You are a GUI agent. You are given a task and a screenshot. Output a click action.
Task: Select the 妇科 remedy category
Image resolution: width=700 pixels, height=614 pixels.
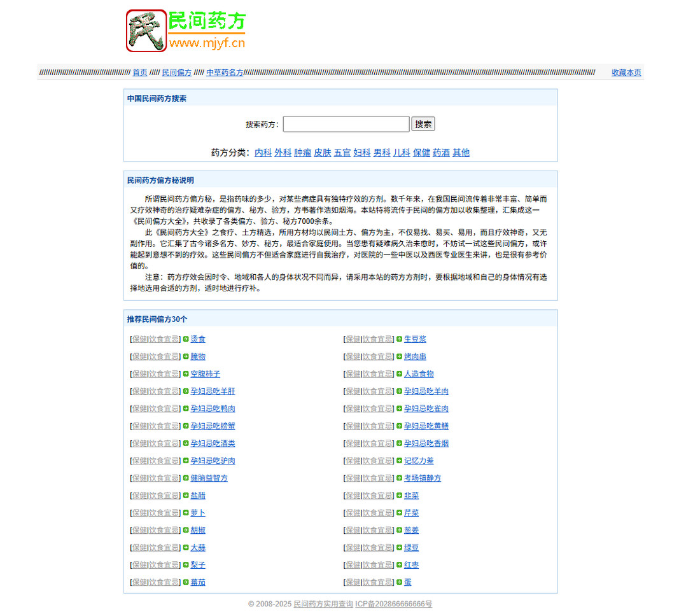tap(361, 153)
